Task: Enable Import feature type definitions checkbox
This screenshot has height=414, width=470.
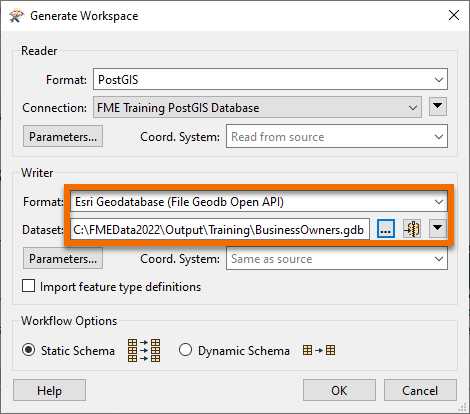Action: (x=28, y=286)
